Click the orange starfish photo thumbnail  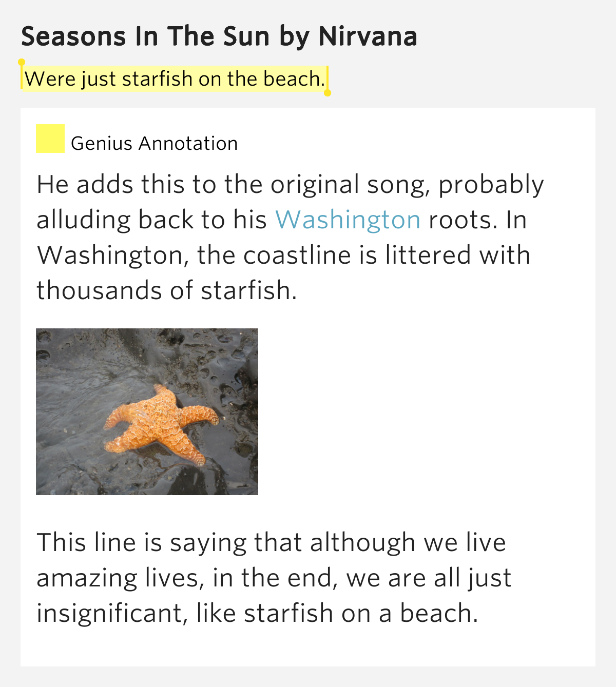[147, 411]
